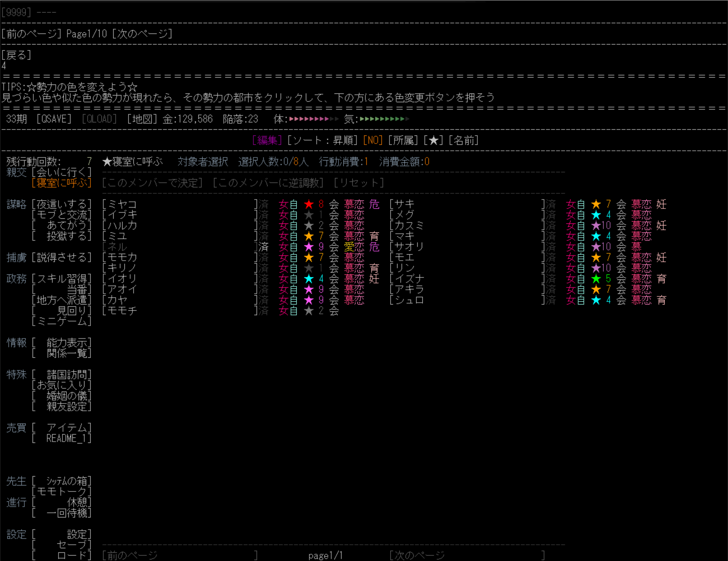Image resolution: width=728 pixels, height=561 pixels.
Task: Quick save with QSAVE
Action: (54, 119)
